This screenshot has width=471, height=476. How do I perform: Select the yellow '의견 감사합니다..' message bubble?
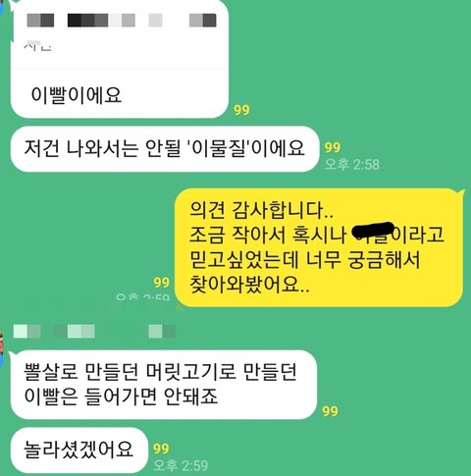tap(319, 247)
